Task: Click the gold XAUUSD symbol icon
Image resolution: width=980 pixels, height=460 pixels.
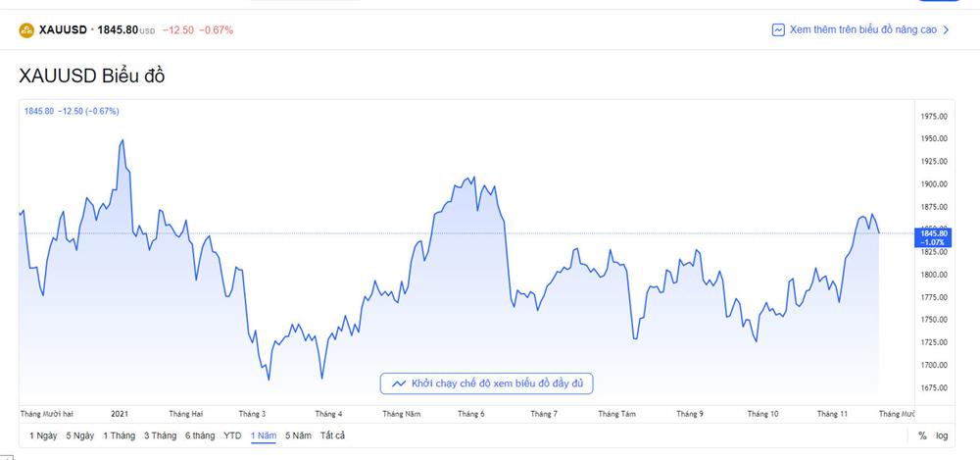Action: click(26, 30)
